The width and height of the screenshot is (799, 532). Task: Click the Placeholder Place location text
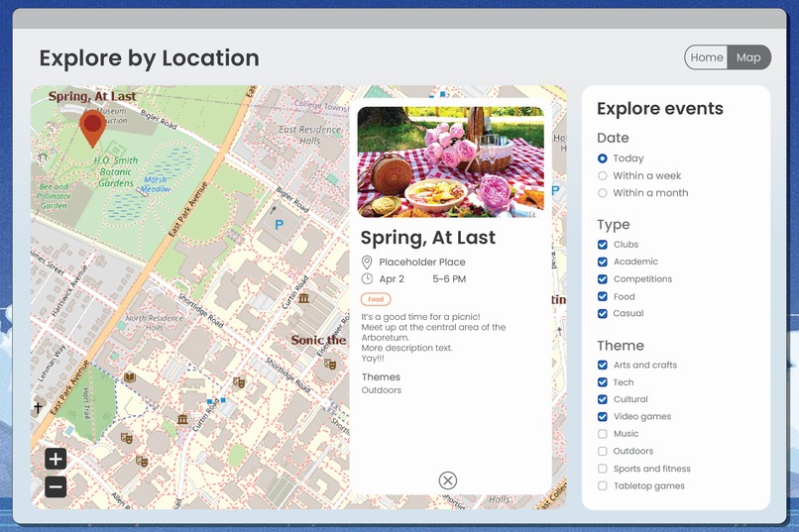click(x=422, y=263)
